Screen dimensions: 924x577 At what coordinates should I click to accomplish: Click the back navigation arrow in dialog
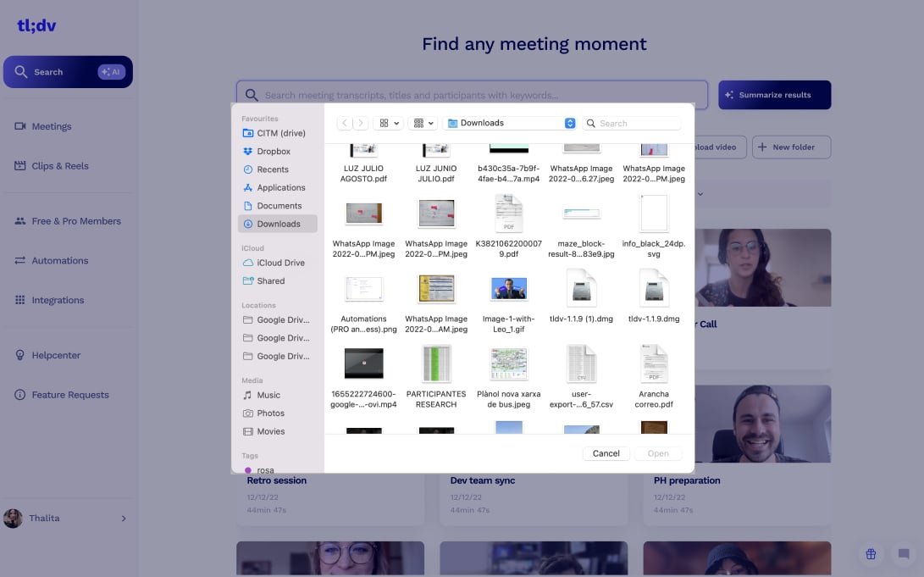345,123
